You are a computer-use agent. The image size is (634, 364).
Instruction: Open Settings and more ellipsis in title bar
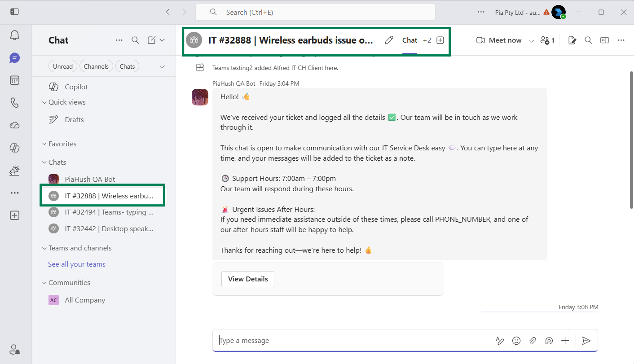(481, 12)
